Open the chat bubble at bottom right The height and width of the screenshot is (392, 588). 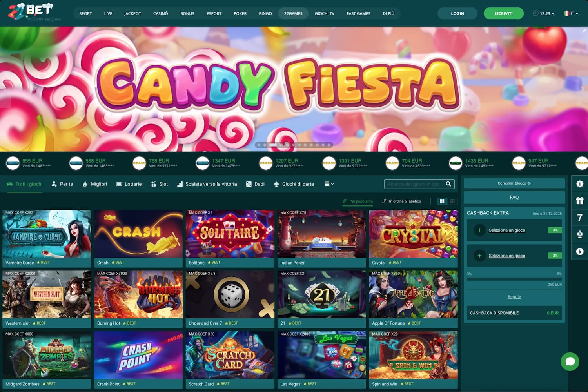[570, 361]
